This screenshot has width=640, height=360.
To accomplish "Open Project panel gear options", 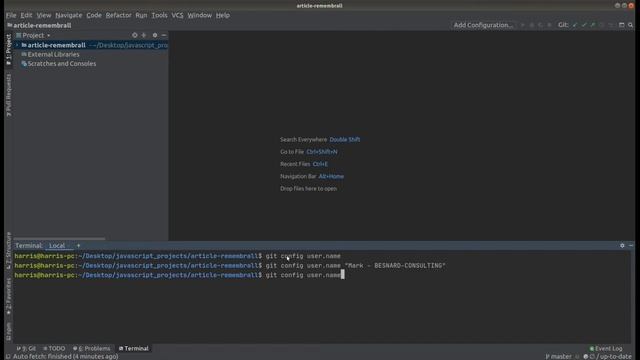I will pos(155,35).
